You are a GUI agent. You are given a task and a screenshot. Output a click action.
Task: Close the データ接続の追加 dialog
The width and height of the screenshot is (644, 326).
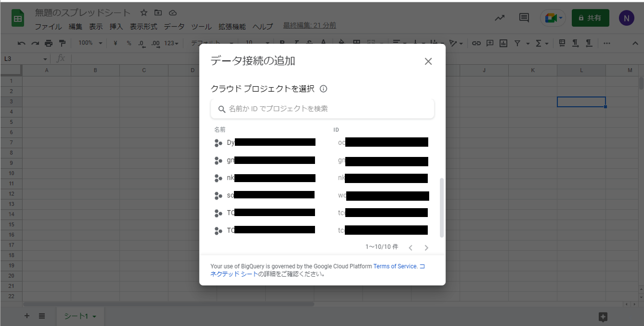click(x=428, y=61)
